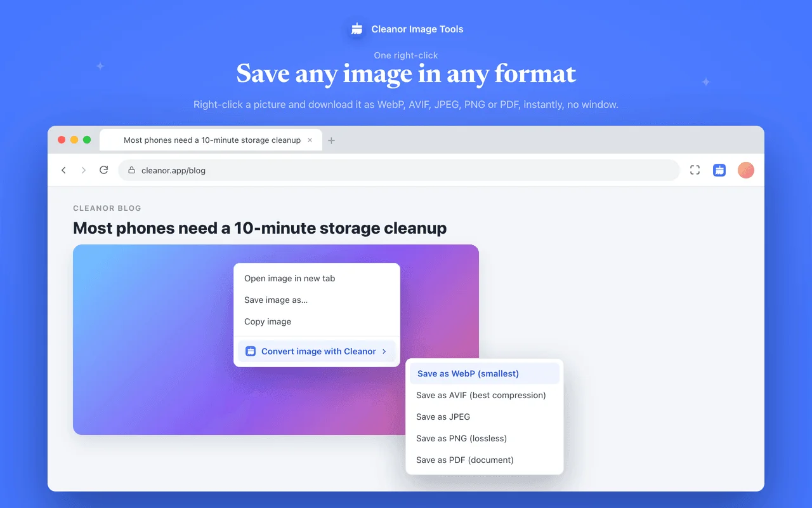Viewport: 812px width, 508px height.
Task: Click the blog headline about storage cleanup
Action: (x=259, y=228)
